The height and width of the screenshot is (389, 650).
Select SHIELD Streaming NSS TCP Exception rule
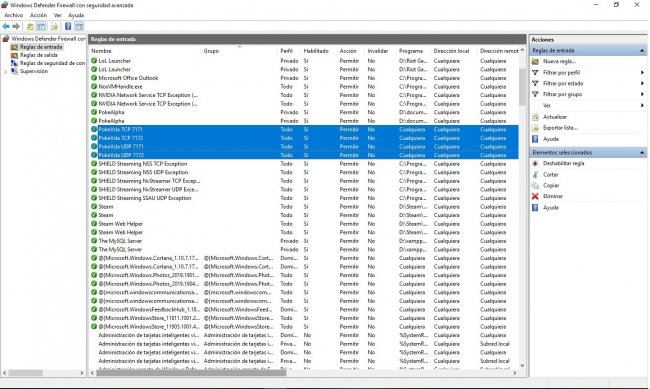[x=143, y=164]
